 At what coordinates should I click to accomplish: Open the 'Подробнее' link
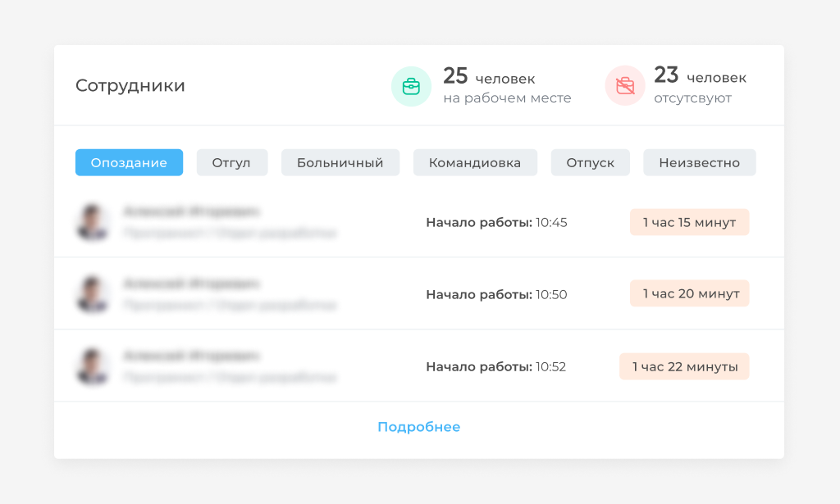419,426
